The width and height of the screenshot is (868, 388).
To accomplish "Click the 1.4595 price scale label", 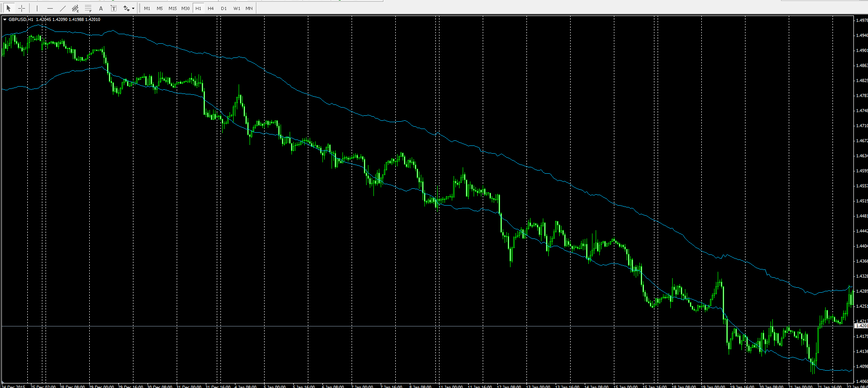I will (862, 171).
